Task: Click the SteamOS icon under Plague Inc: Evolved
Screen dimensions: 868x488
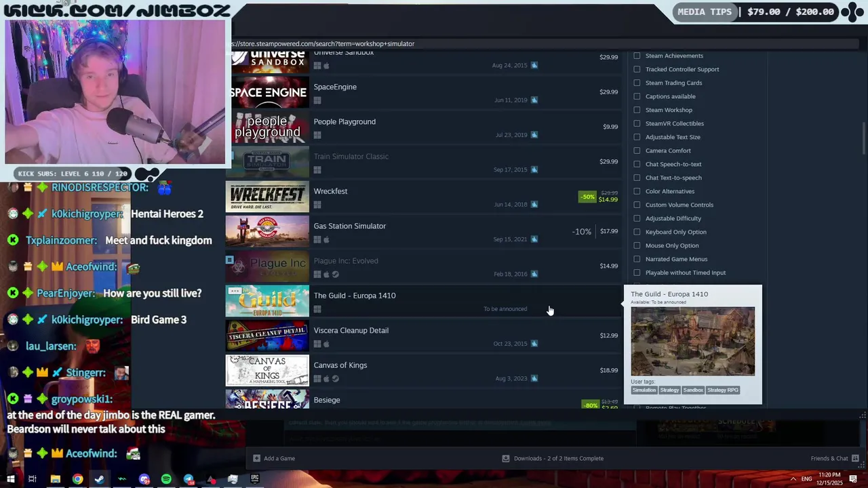Action: point(335,274)
